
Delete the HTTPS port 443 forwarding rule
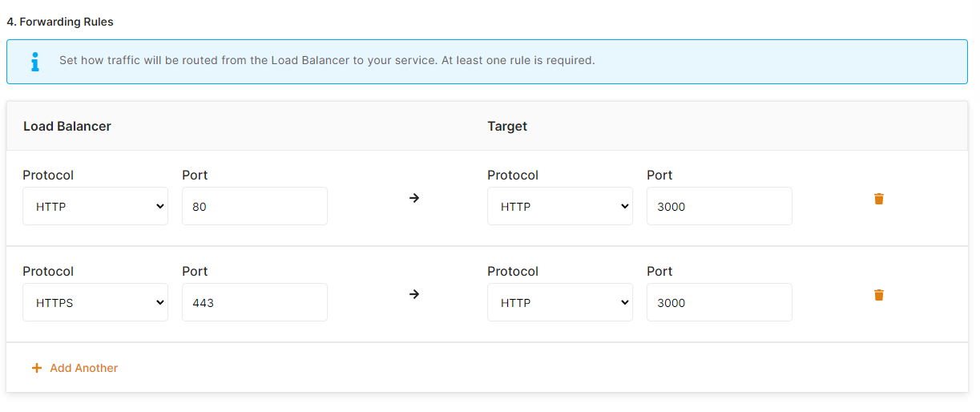tap(878, 295)
